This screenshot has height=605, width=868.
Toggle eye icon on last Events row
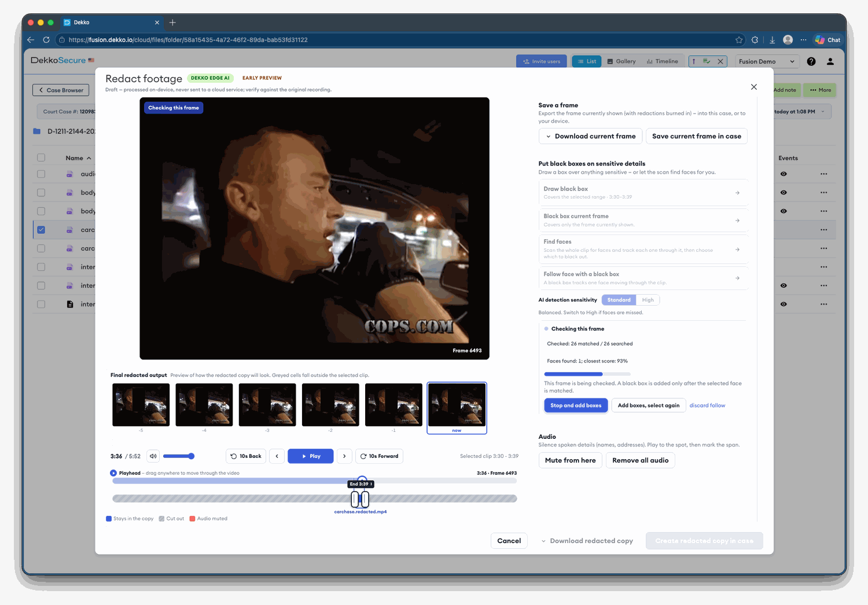[x=784, y=304]
